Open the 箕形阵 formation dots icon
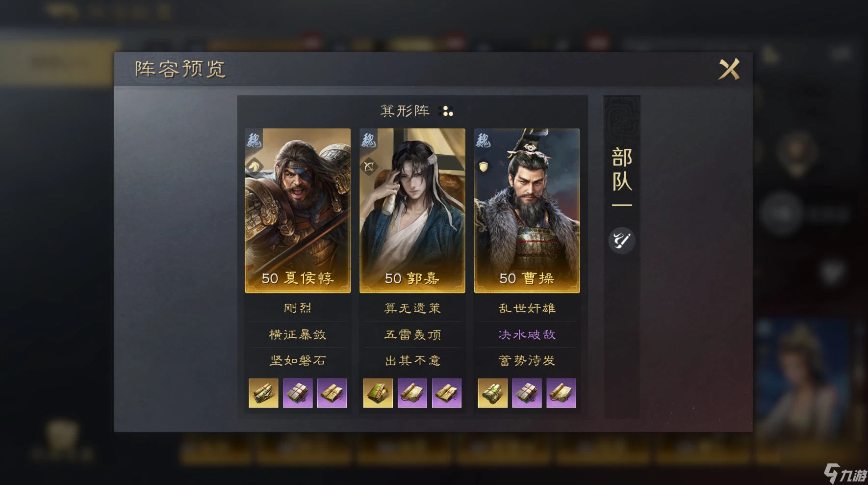Image resolution: width=868 pixels, height=485 pixels. pos(447,111)
